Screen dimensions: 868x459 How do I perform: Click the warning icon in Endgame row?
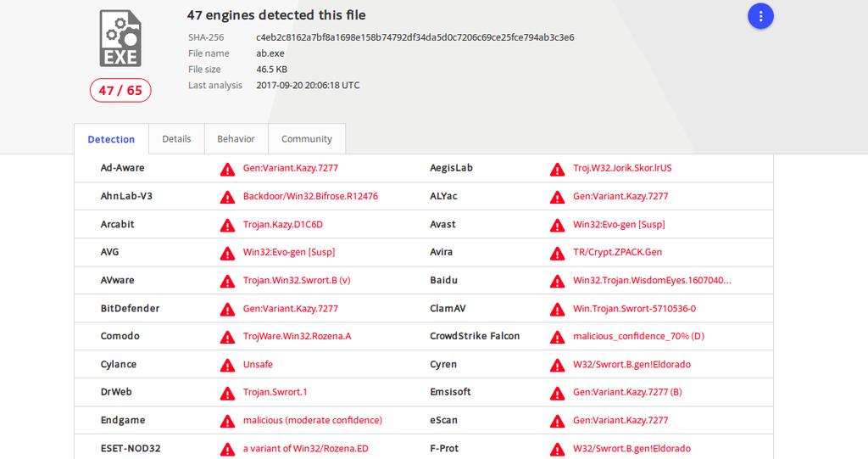point(227,422)
